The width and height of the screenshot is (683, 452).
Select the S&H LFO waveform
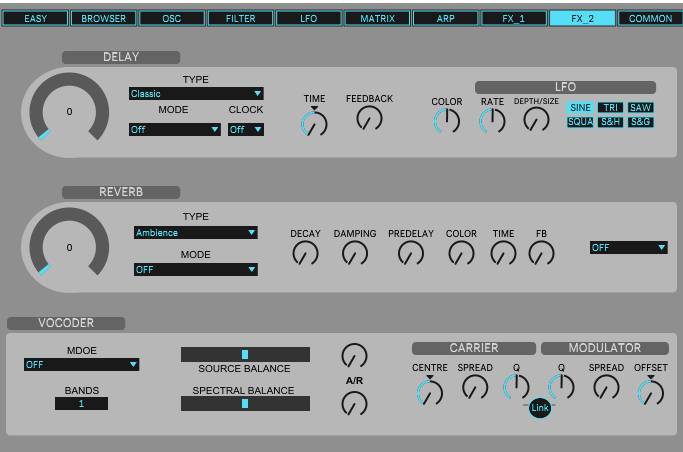[x=610, y=122]
